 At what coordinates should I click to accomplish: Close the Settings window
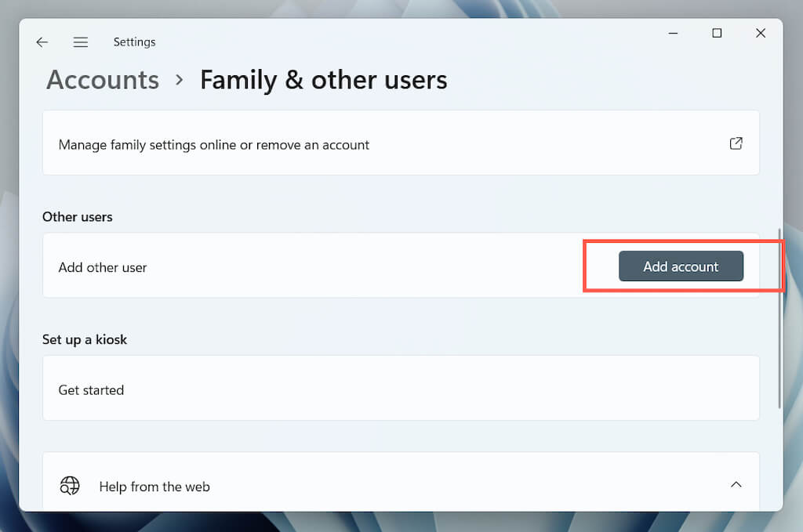760,33
